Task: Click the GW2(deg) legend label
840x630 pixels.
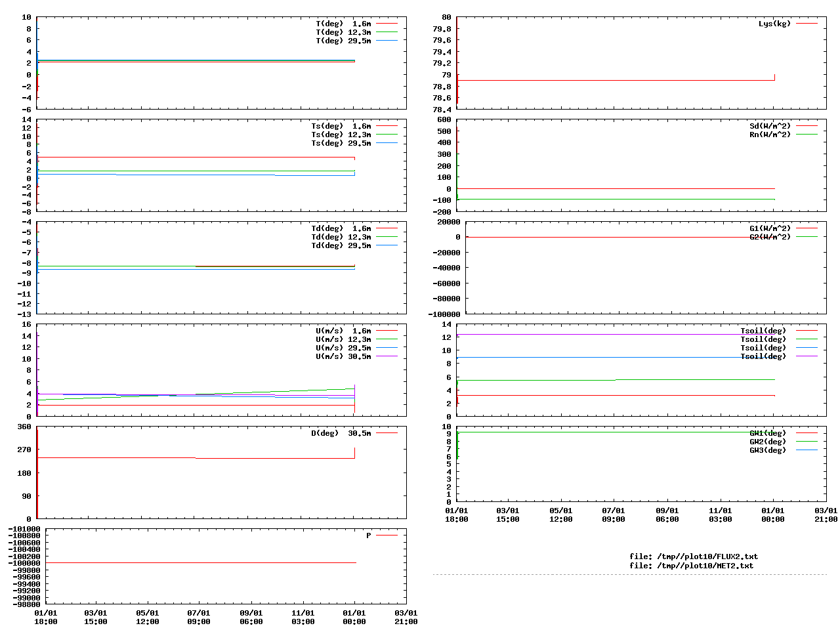Action: click(768, 442)
